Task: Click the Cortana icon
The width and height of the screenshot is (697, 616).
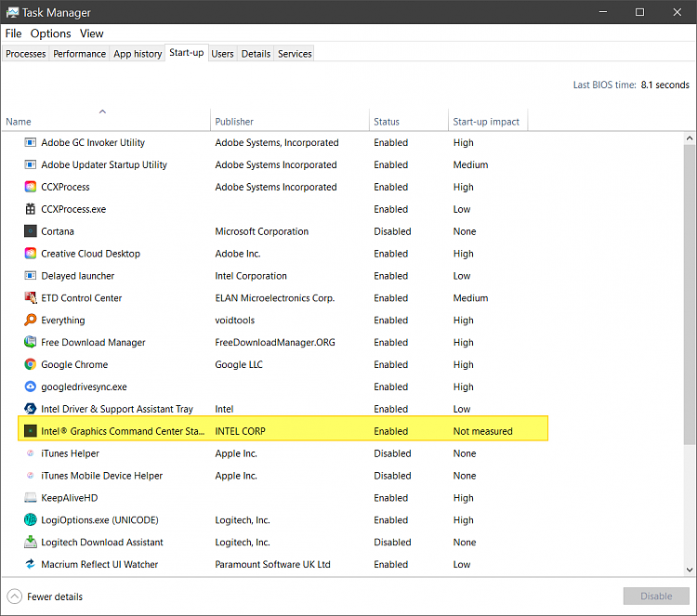Action: [x=31, y=231]
